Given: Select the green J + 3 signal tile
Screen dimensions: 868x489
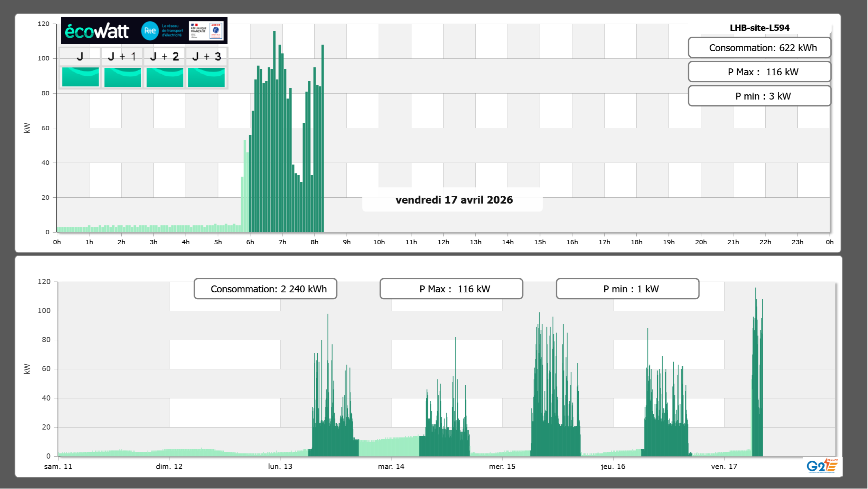Looking at the screenshot, I should (x=206, y=77).
